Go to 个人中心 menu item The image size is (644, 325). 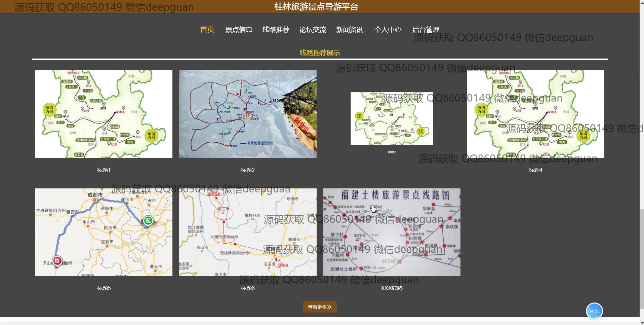click(x=388, y=30)
